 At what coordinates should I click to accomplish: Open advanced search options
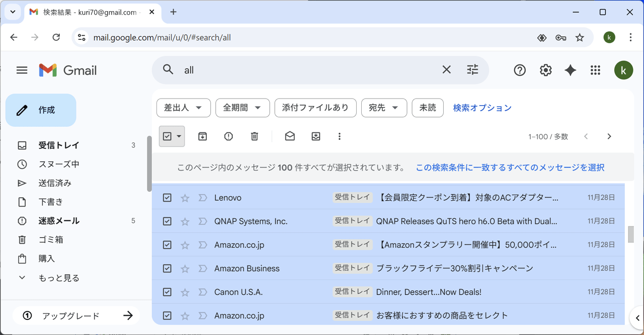tap(472, 70)
